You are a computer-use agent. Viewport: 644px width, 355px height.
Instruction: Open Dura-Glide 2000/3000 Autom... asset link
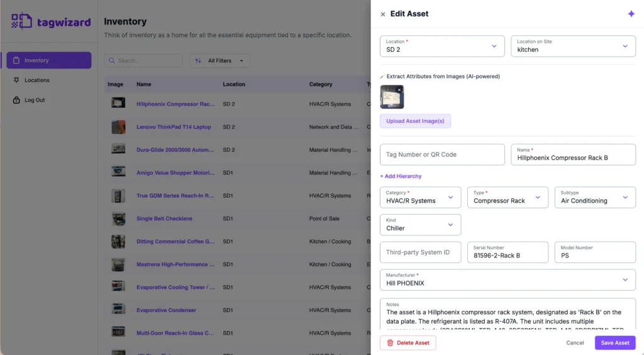(x=175, y=150)
